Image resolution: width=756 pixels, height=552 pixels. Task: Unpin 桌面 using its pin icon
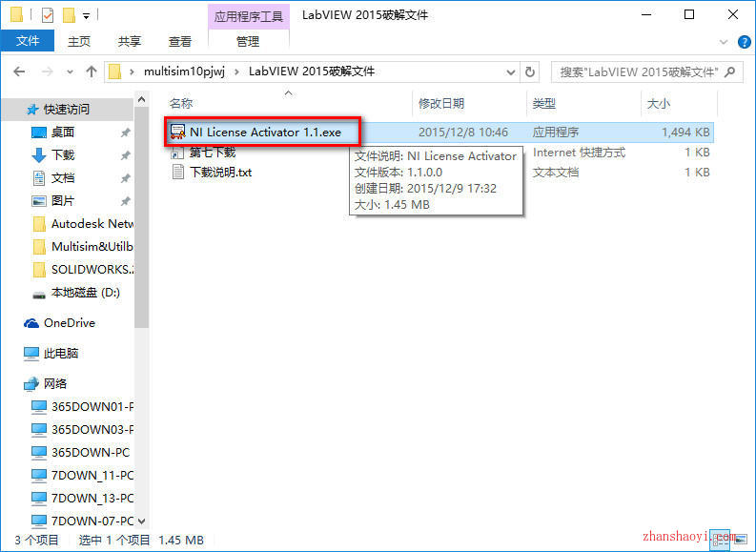[125, 133]
